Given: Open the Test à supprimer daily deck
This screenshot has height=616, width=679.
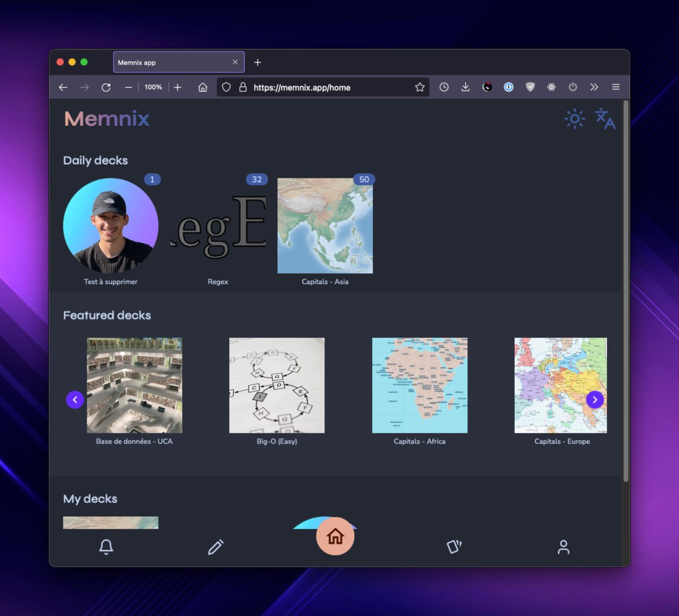Looking at the screenshot, I should pyautogui.click(x=111, y=226).
